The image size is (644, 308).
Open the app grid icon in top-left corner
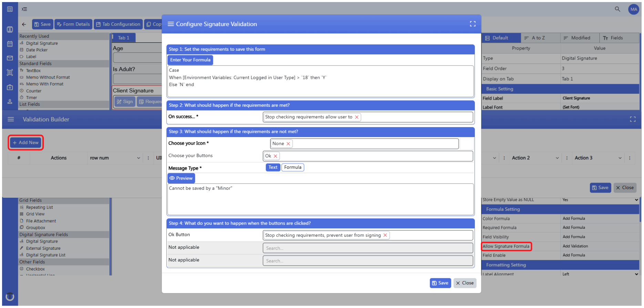[x=10, y=9]
